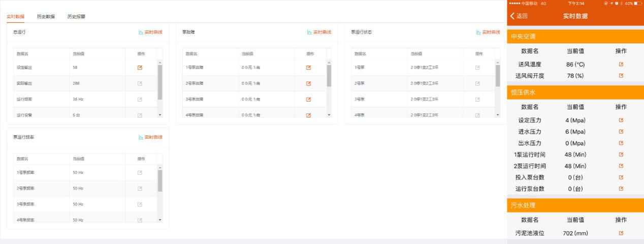The image size is (644, 244).
Task: Open the 历史报警 tab
Action: (76, 16)
